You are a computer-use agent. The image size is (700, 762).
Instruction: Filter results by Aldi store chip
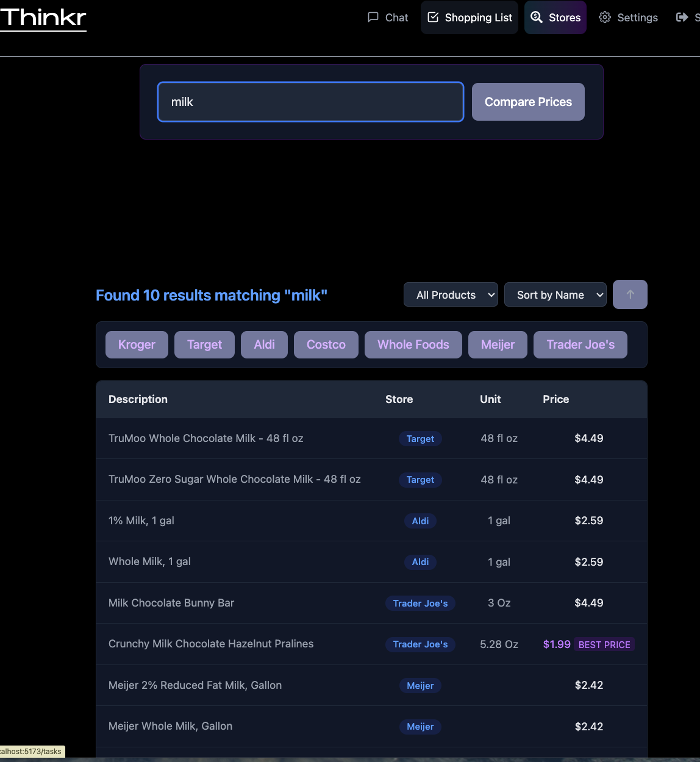264,345
